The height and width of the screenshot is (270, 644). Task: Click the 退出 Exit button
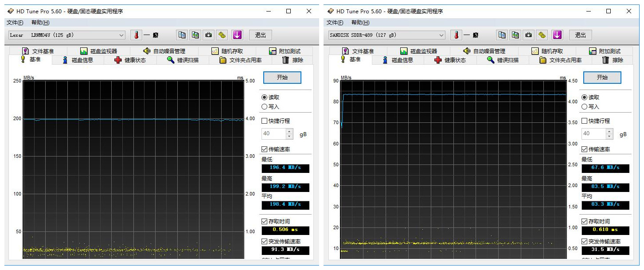click(x=260, y=35)
